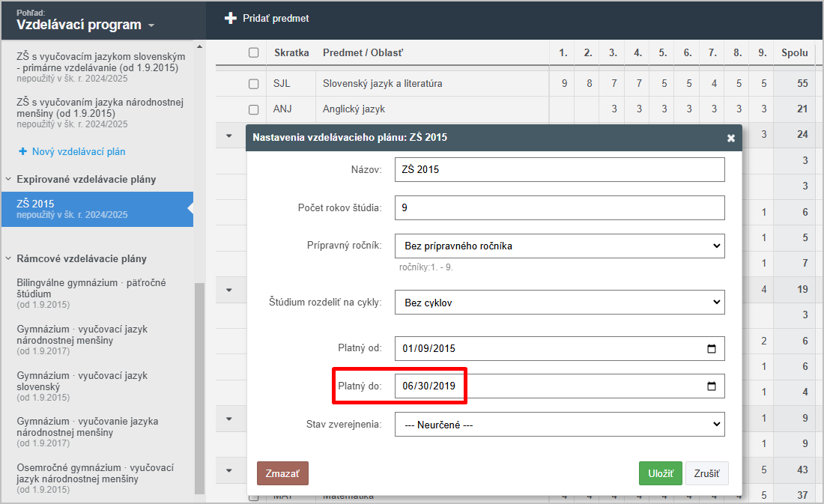Screen dimensions: 824x504
Task: Open Štúdium rozdeliť na cykly dropdown
Action: click(x=559, y=303)
